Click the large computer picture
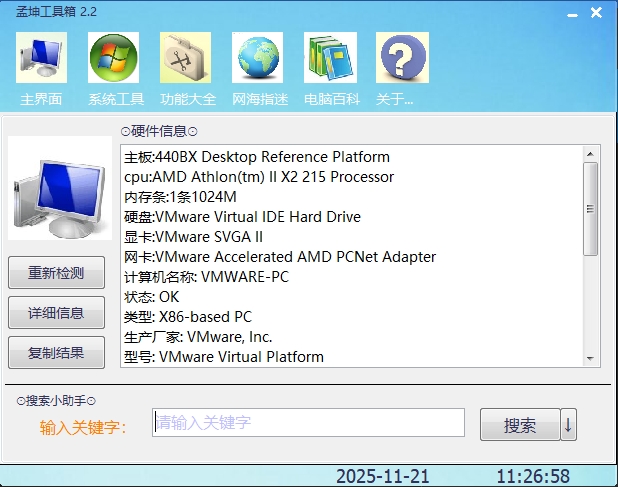This screenshot has width=618, height=487. [60, 188]
